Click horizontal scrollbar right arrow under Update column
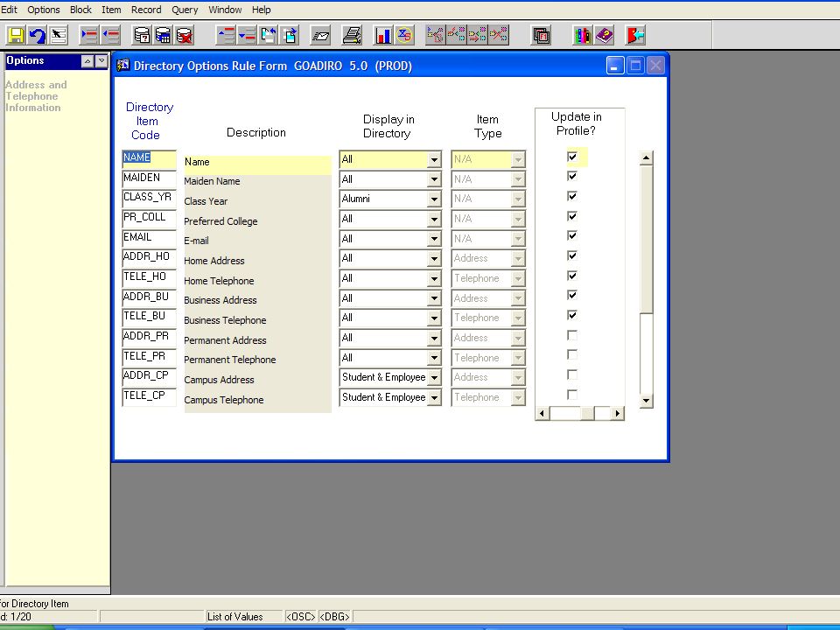 point(618,413)
